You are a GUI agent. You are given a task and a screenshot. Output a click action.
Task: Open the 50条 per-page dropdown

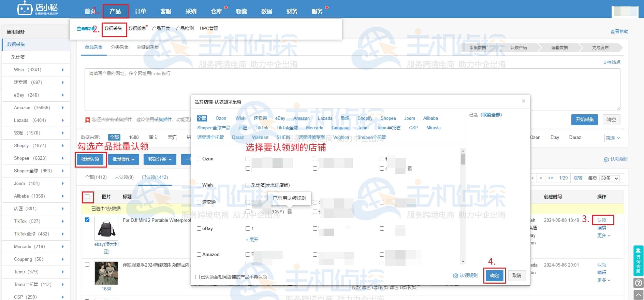[x=610, y=178]
